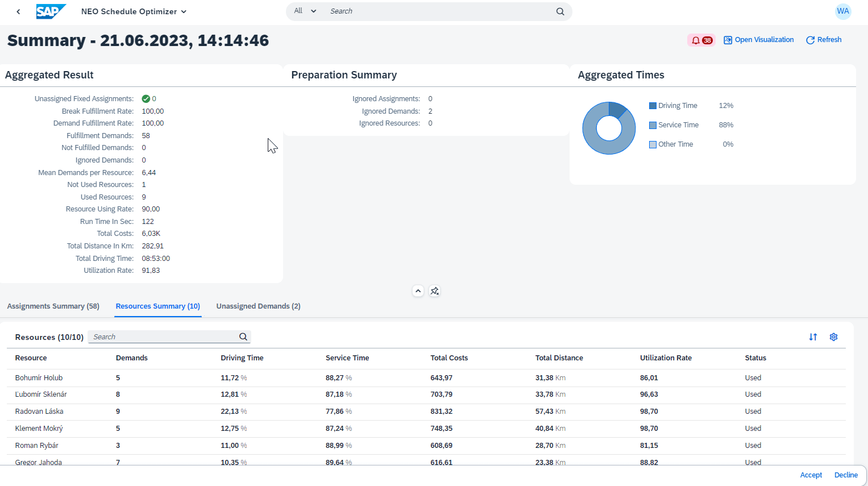
Task: Click the resources table search icon
Action: click(243, 337)
